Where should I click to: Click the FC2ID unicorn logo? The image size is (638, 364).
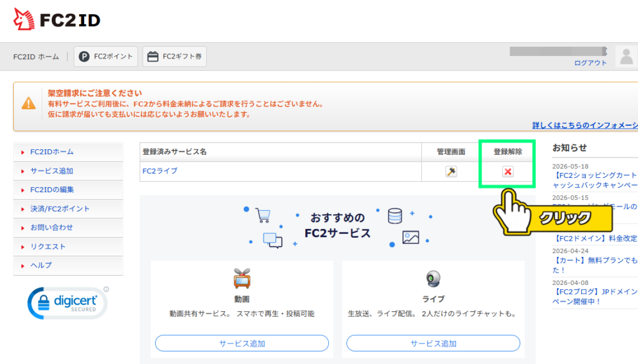click(x=57, y=19)
